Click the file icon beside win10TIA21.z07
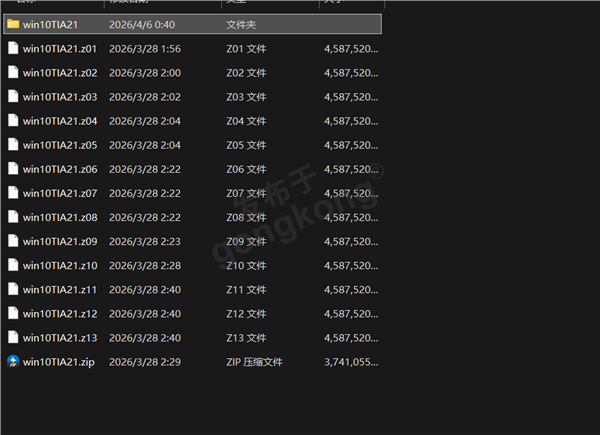600x435 pixels. click(13, 192)
